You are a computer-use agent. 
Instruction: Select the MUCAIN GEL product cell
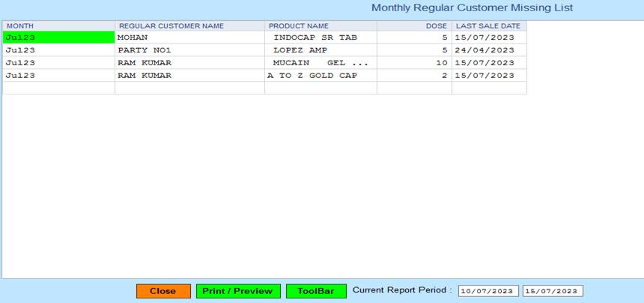click(321, 62)
